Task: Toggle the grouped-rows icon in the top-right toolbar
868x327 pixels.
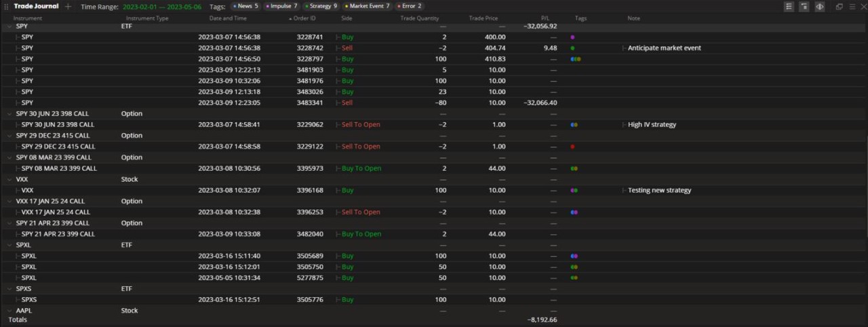Action: click(804, 6)
